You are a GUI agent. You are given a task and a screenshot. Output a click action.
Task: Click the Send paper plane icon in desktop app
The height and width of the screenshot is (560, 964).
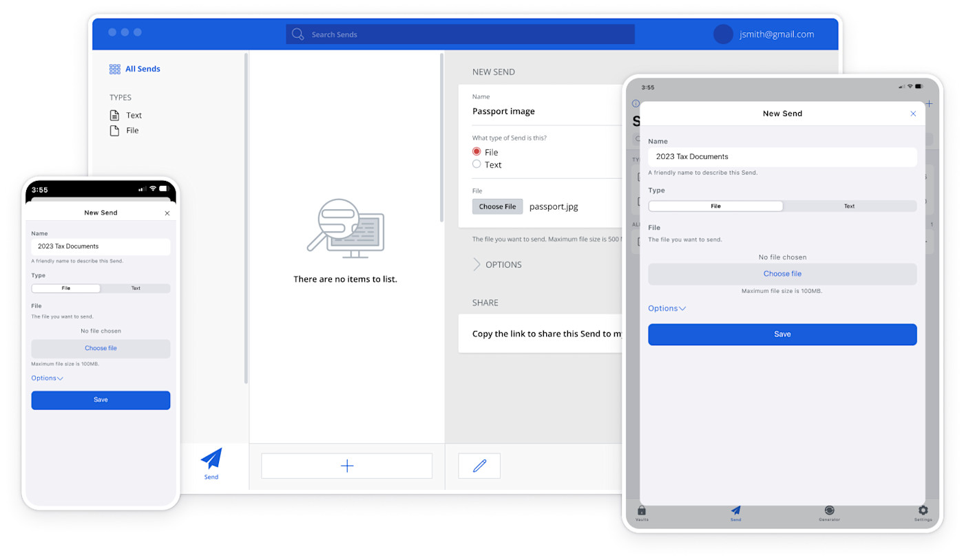coord(211,460)
